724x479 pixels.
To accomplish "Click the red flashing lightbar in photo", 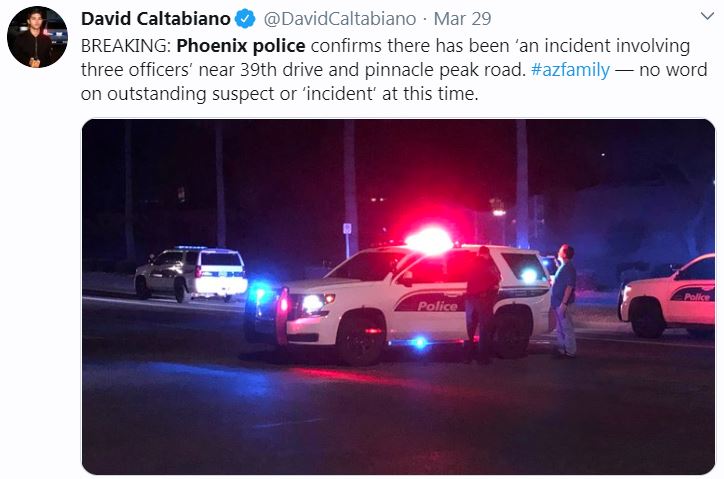I will (x=429, y=241).
